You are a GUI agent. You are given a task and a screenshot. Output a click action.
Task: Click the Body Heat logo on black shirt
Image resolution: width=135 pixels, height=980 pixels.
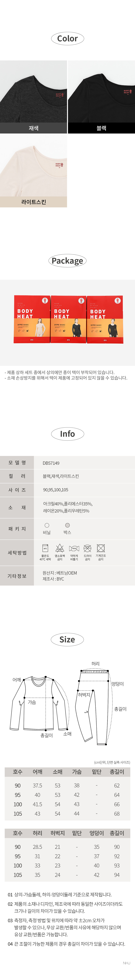point(127,92)
